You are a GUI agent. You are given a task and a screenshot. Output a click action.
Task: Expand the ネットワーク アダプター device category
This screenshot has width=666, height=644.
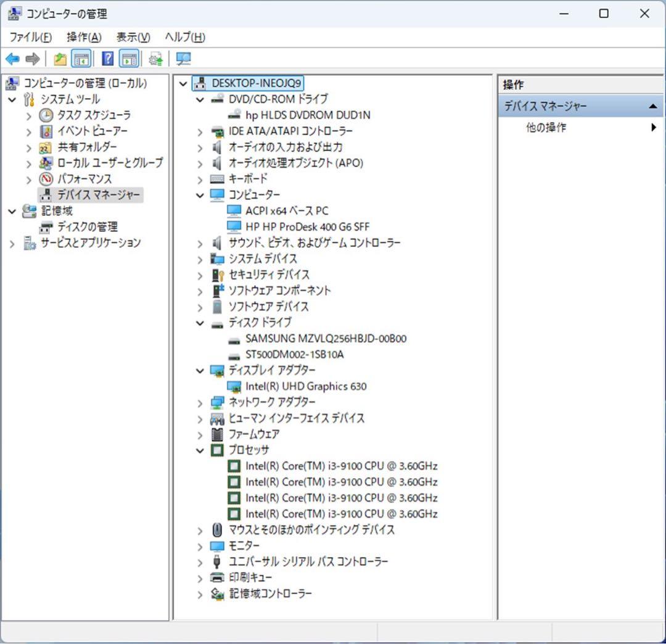pyautogui.click(x=199, y=402)
